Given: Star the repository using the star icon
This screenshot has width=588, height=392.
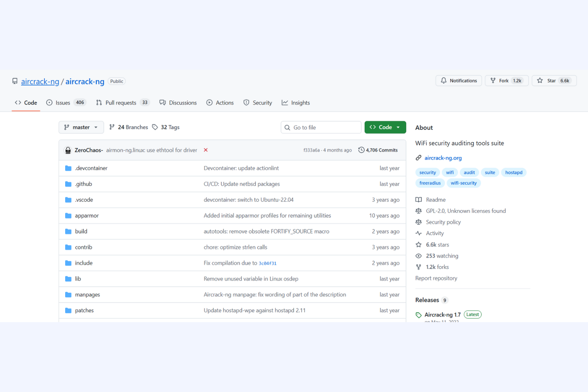Looking at the screenshot, I should pyautogui.click(x=540, y=80).
